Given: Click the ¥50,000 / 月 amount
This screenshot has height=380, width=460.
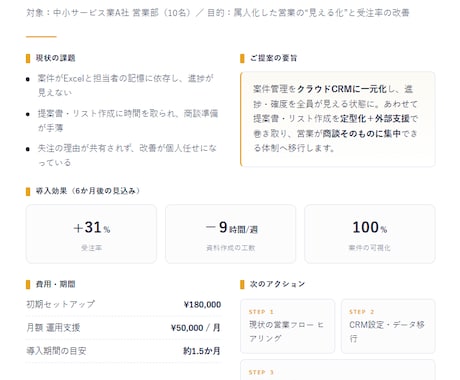Looking at the screenshot, I should (x=195, y=328).
